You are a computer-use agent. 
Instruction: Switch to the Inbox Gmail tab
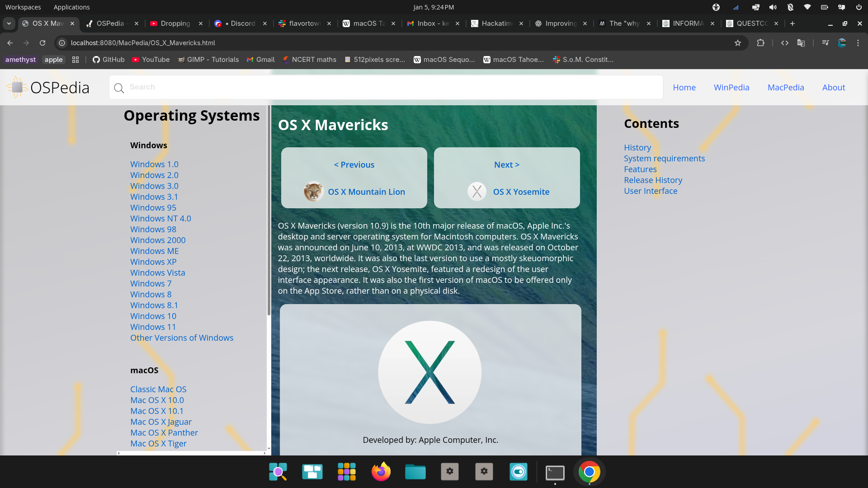coord(432,23)
